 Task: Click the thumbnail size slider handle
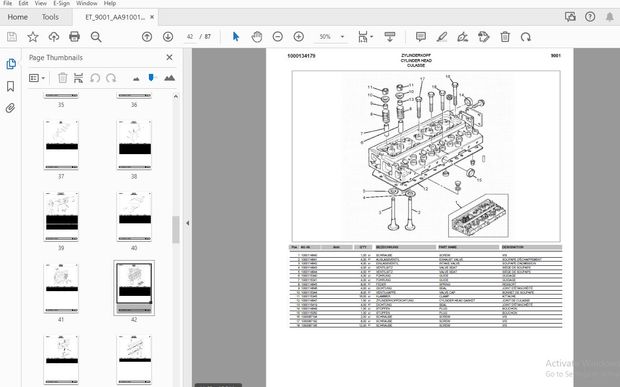click(x=151, y=77)
